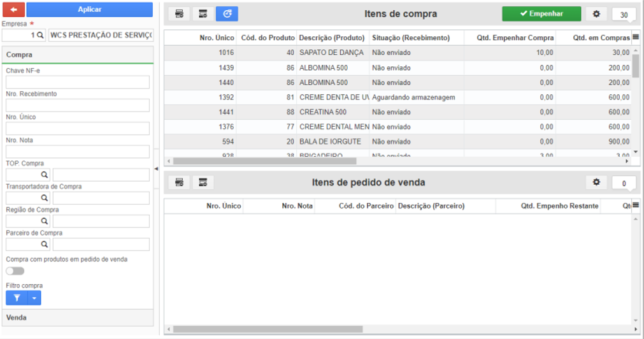Toggle Compra com produtos em pedido de venda
Screen dimensions: 644x339
tap(15, 271)
